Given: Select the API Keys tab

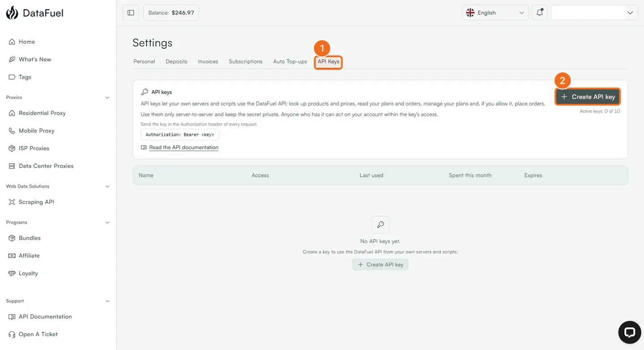Looking at the screenshot, I should coord(329,62).
